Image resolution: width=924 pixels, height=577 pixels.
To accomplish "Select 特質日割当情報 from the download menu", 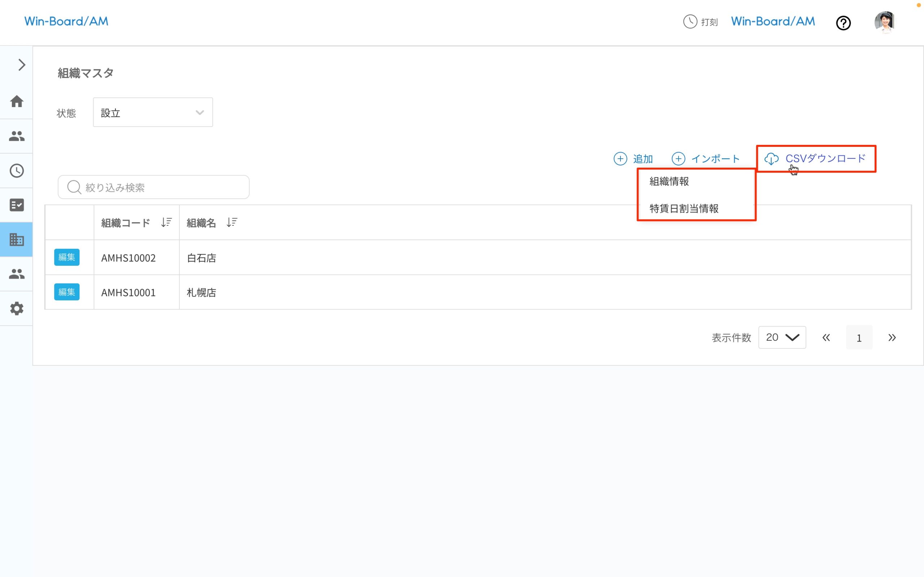I will (x=684, y=208).
